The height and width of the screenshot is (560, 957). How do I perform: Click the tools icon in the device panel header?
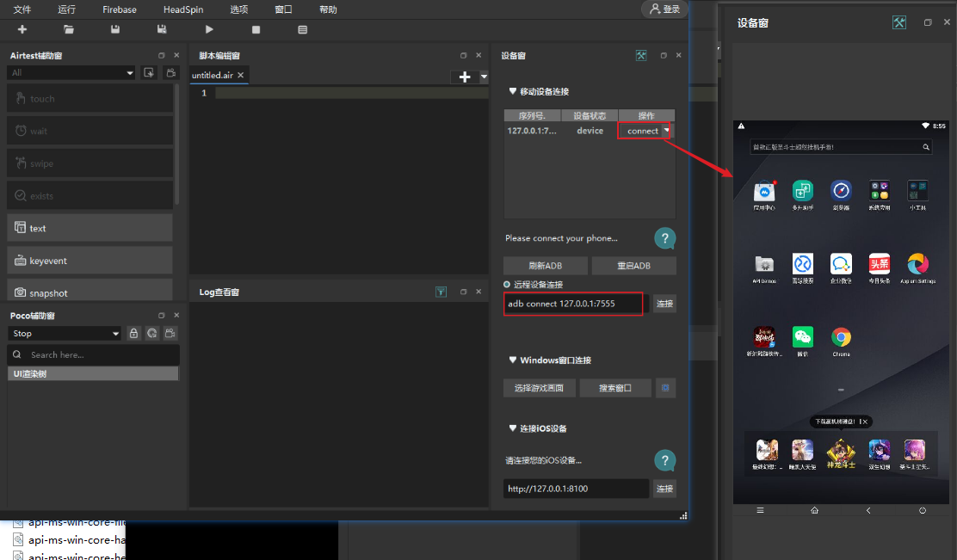641,56
